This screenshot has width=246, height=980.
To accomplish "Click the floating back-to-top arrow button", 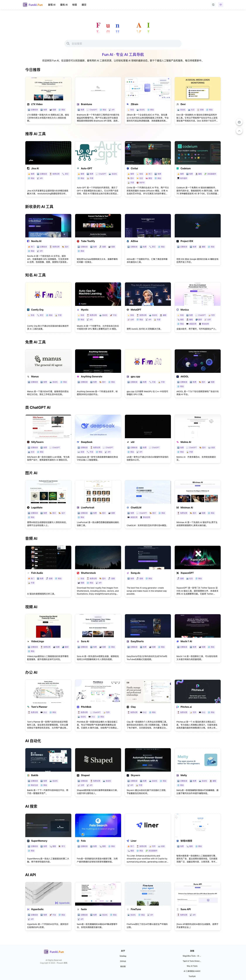I will pos(239,131).
